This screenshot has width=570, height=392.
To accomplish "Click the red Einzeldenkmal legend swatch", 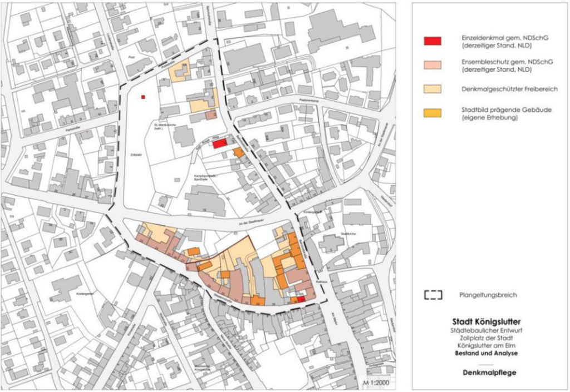I will tap(433, 41).
